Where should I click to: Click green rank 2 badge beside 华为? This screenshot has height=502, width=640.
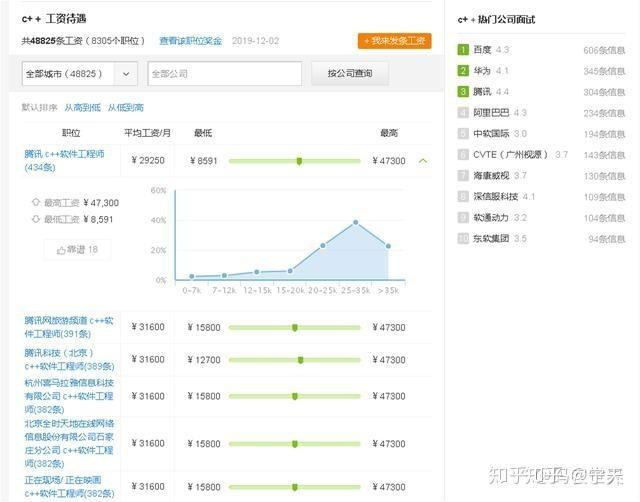pyautogui.click(x=463, y=71)
